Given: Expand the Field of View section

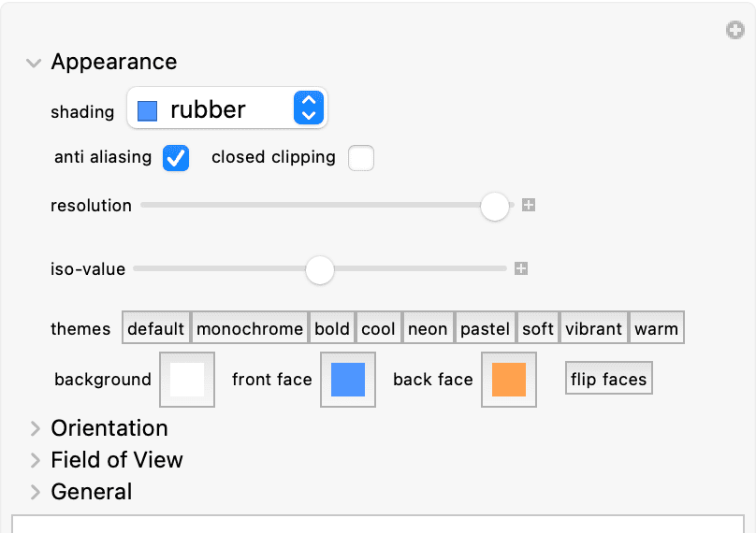Looking at the screenshot, I should 36,460.
